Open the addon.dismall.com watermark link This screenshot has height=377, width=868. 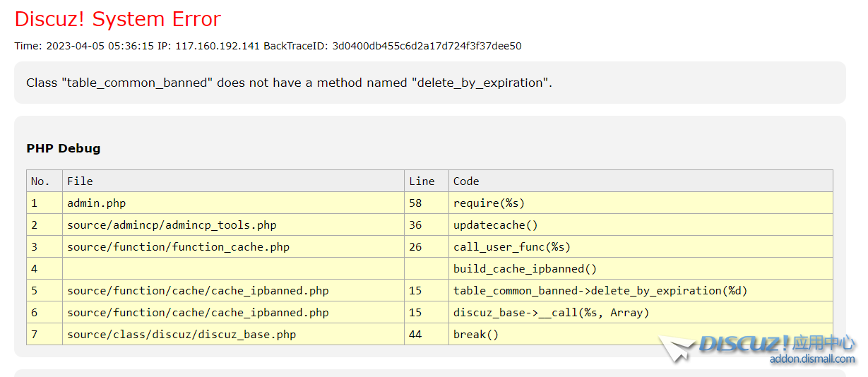pyautogui.click(x=811, y=359)
